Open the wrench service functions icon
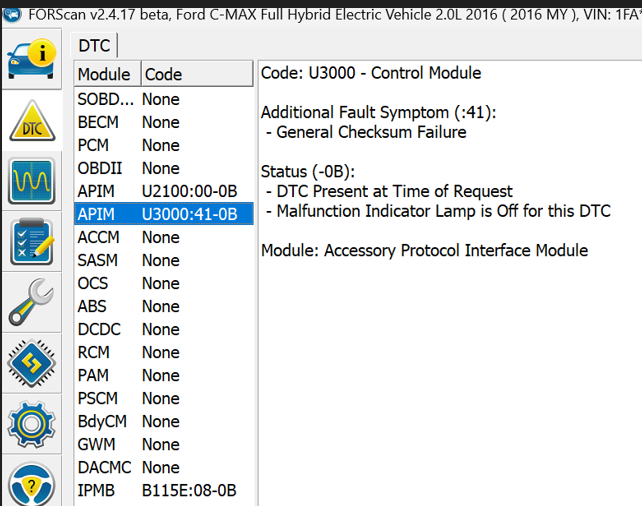This screenshot has width=642, height=506. (32, 302)
